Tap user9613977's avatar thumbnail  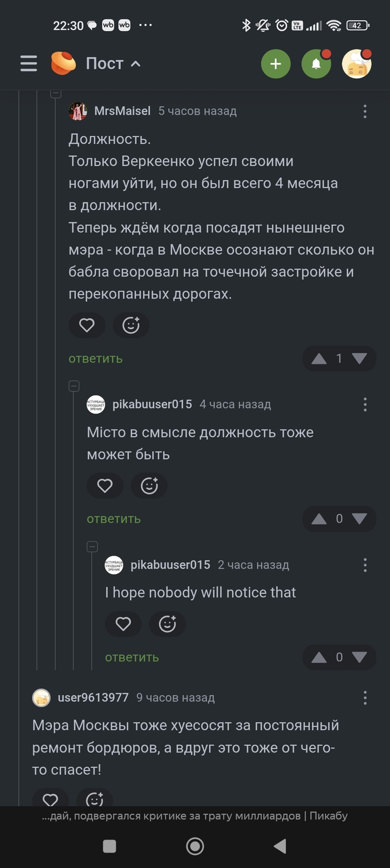point(41,697)
